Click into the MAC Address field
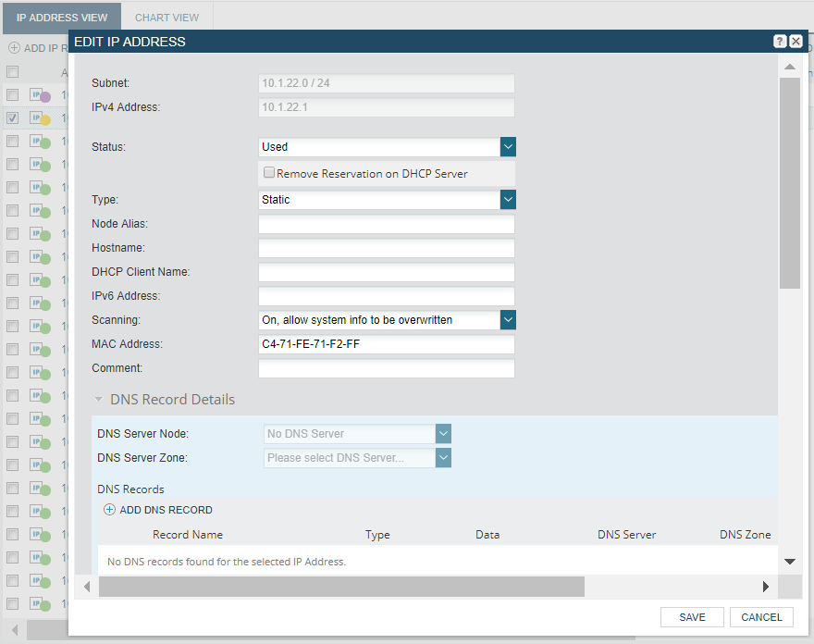Viewport: 814px width, 644px height. coord(386,344)
